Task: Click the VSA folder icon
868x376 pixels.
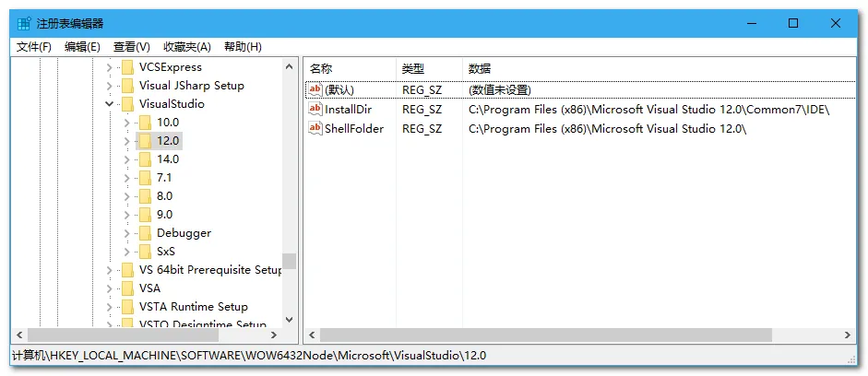Action: tap(127, 288)
